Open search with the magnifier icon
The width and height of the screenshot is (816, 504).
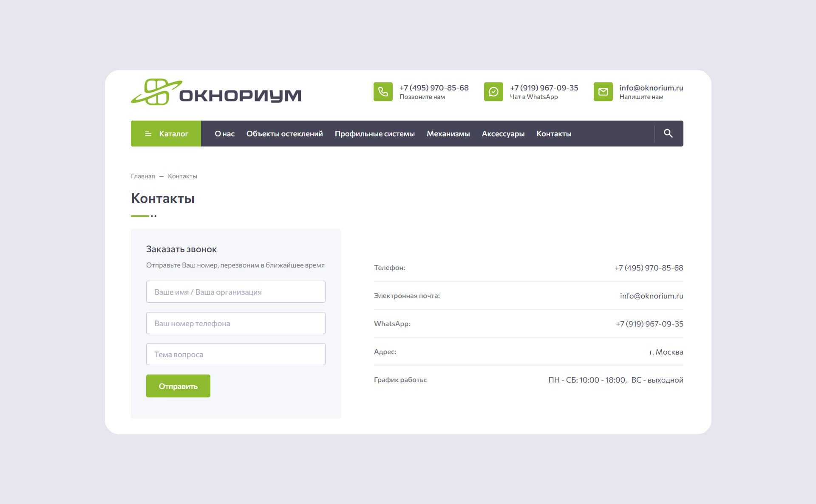pyautogui.click(x=668, y=133)
